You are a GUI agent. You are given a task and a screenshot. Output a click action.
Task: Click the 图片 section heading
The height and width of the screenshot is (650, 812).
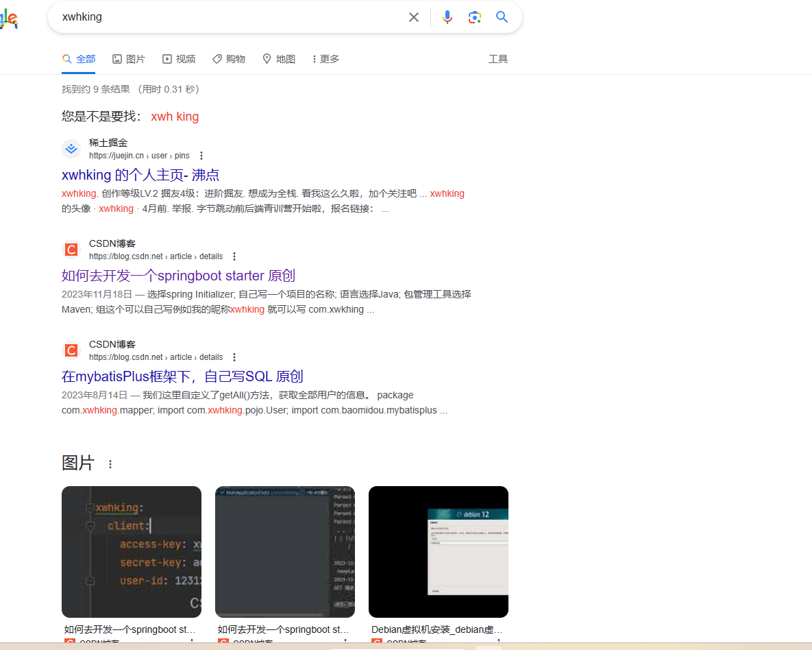(78, 463)
